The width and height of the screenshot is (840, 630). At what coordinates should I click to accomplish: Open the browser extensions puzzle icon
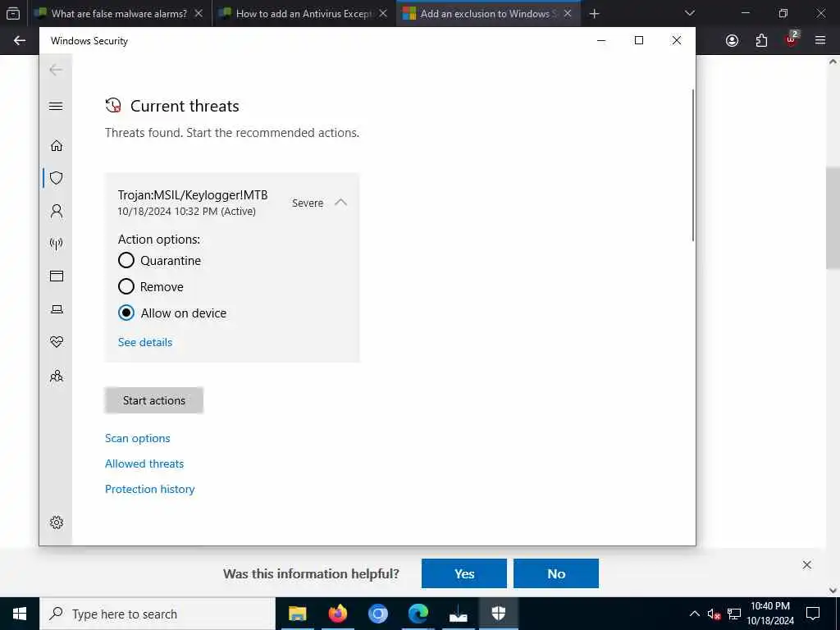pyautogui.click(x=761, y=41)
